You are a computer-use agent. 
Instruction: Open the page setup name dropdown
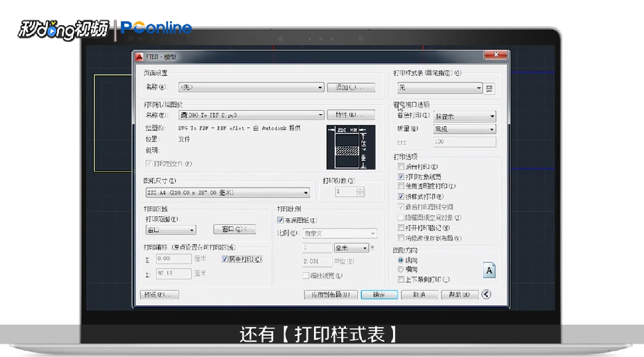coord(252,88)
